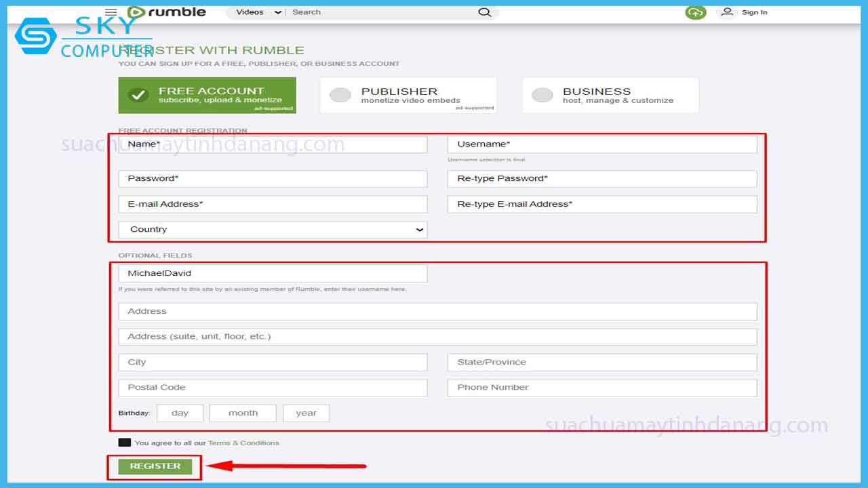
Task: Open the Sign In link
Action: (755, 12)
